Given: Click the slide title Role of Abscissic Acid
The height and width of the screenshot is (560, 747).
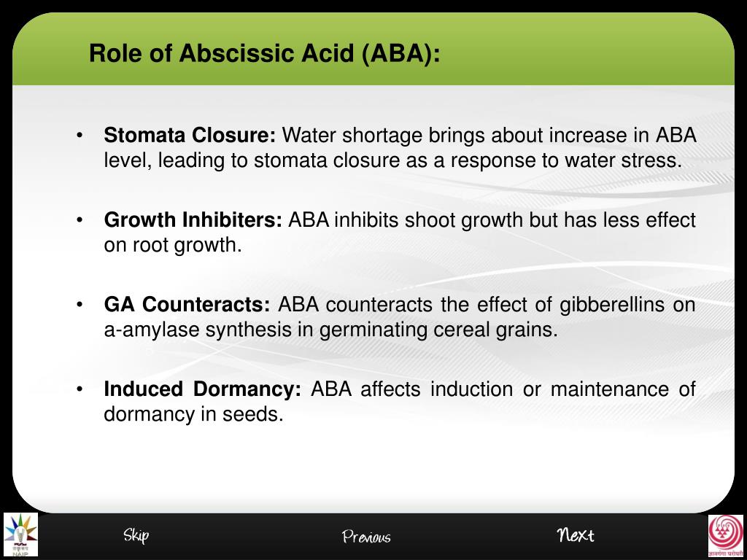Looking at the screenshot, I should pyautogui.click(x=264, y=52).
